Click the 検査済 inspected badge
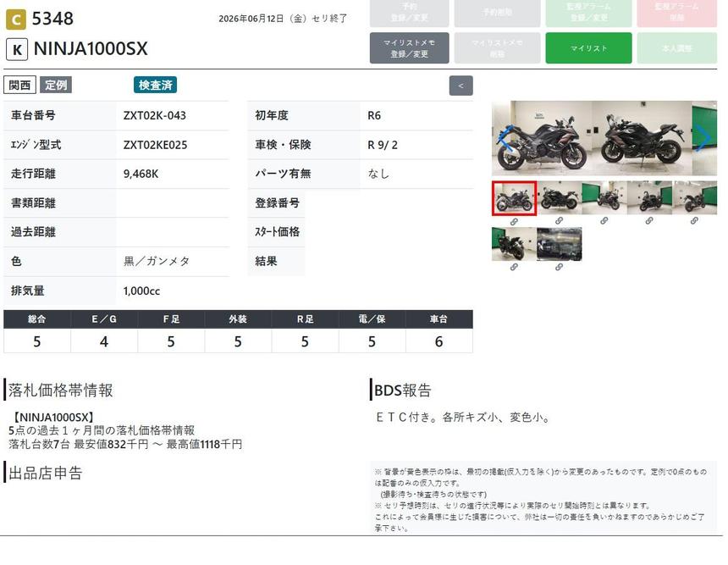 click(x=155, y=85)
